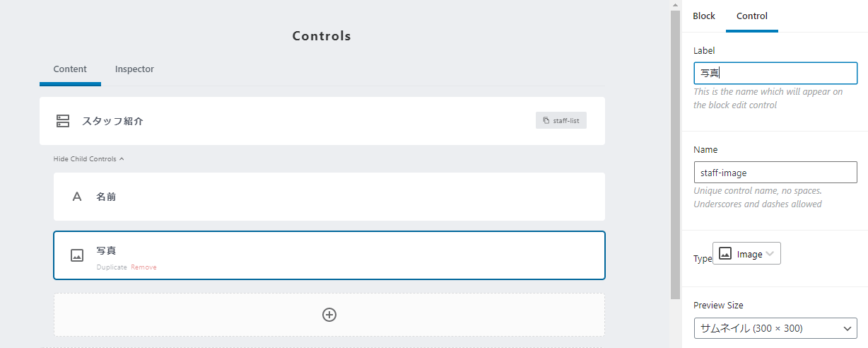This screenshot has height=348, width=868.
Task: Remove the 写真 control
Action: point(143,267)
